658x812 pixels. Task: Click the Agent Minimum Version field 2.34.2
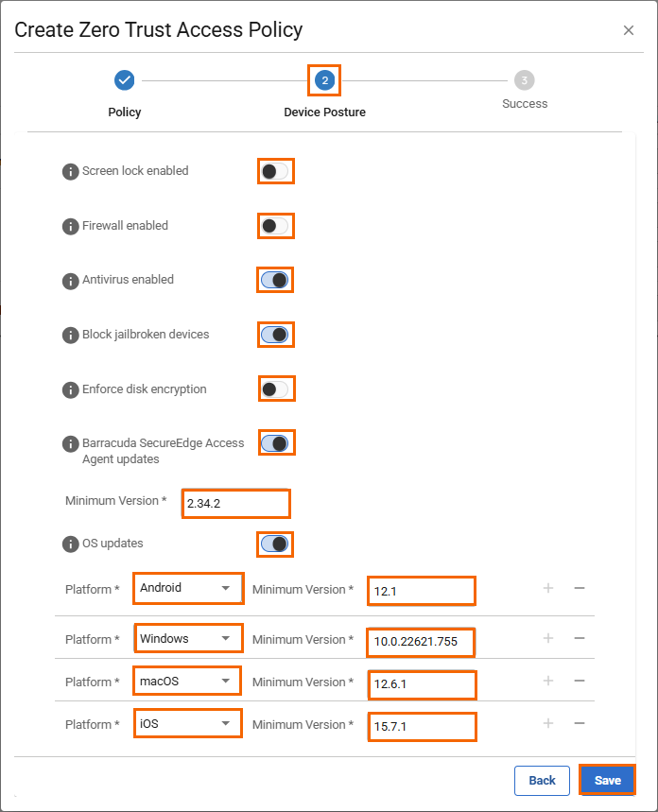[x=236, y=504]
